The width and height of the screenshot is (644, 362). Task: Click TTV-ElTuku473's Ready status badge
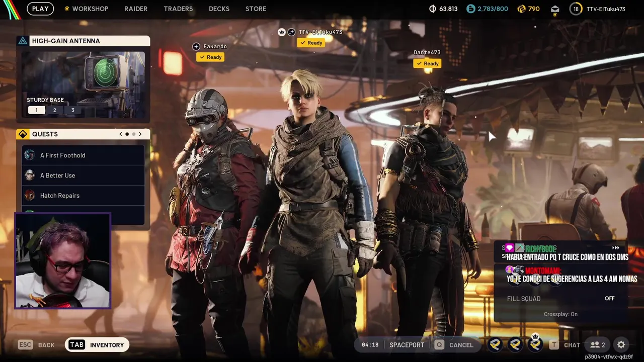pos(311,43)
